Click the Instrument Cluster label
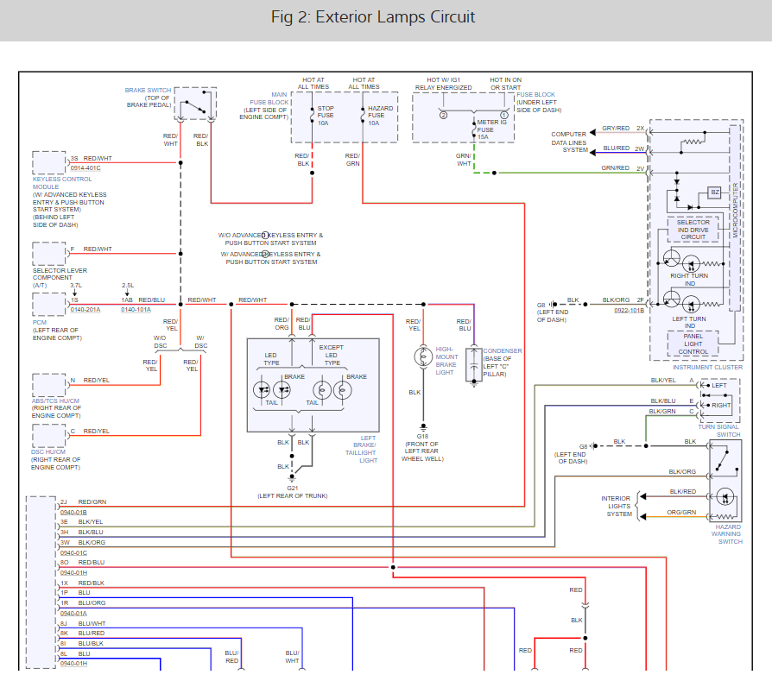The image size is (772, 700). (x=708, y=367)
